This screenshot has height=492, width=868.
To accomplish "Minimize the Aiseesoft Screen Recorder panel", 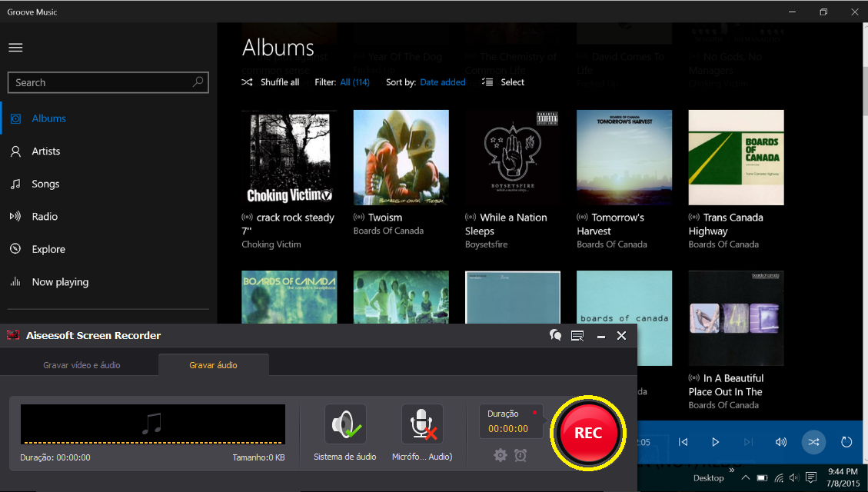I will click(x=600, y=336).
